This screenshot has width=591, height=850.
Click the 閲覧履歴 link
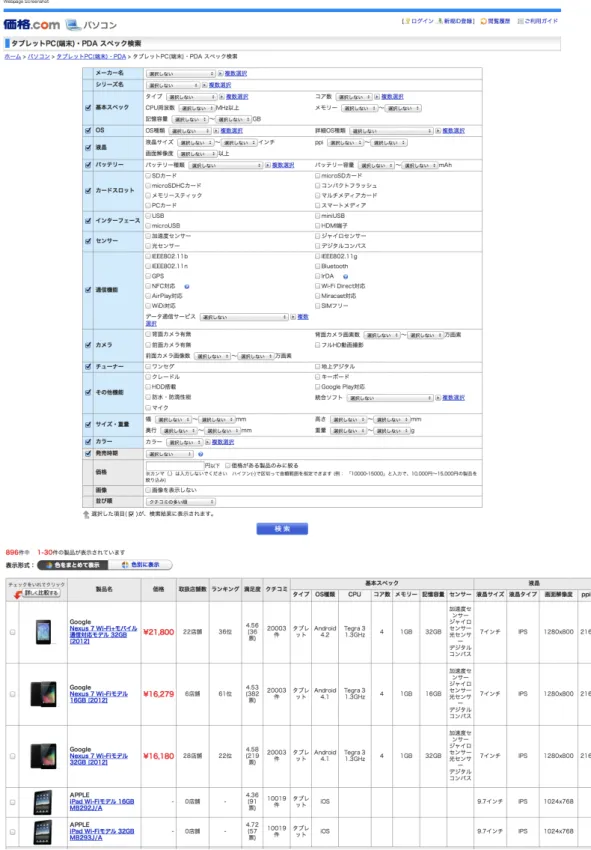point(499,21)
